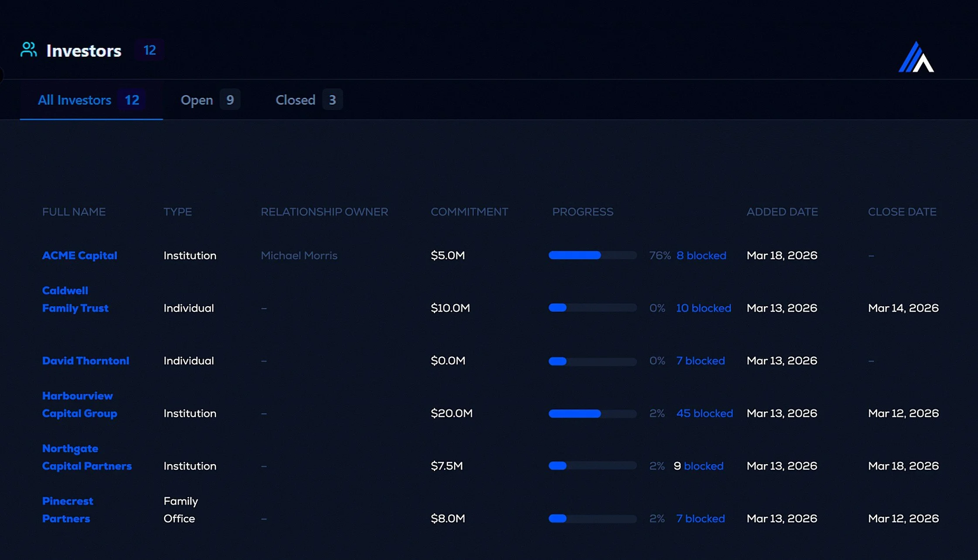The width and height of the screenshot is (978, 560).
Task: Click Pinecrest Partners progress bar
Action: click(592, 519)
